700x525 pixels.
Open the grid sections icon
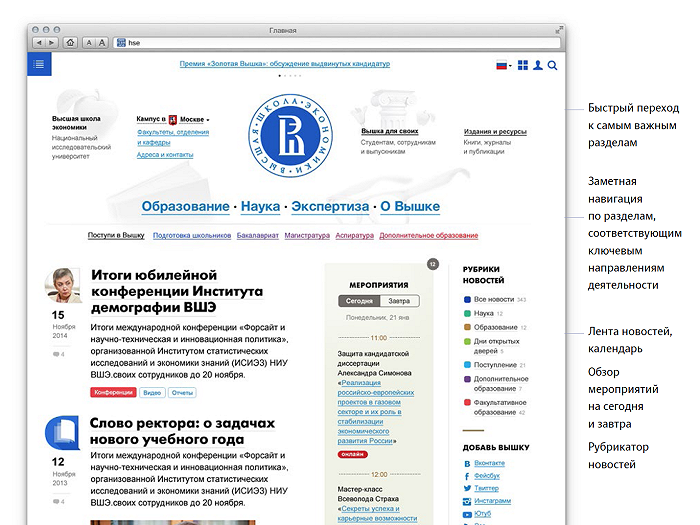point(523,65)
